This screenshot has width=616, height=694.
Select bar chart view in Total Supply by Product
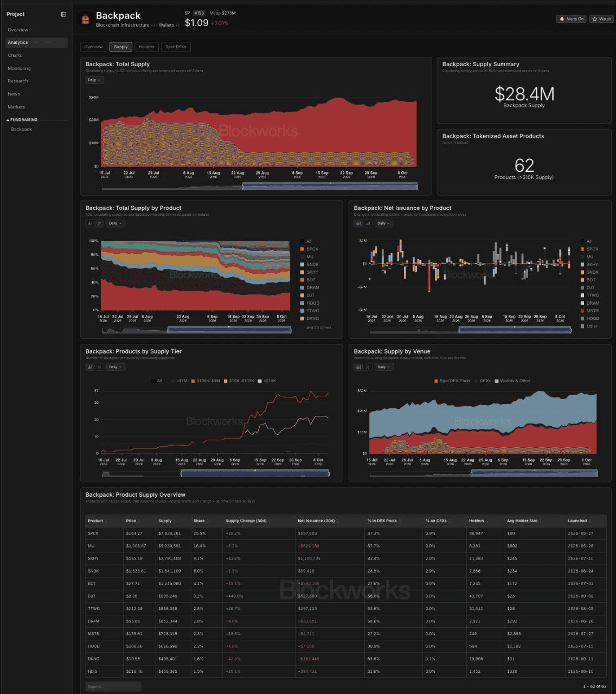90,223
